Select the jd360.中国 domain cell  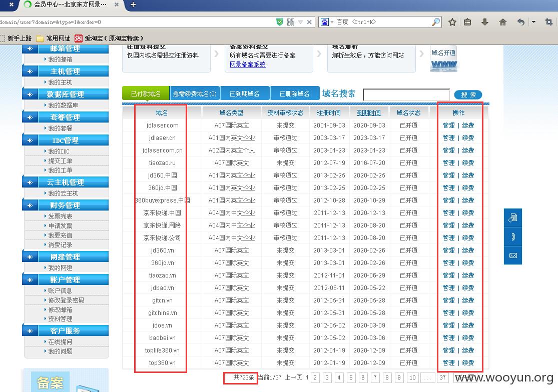coord(162,175)
